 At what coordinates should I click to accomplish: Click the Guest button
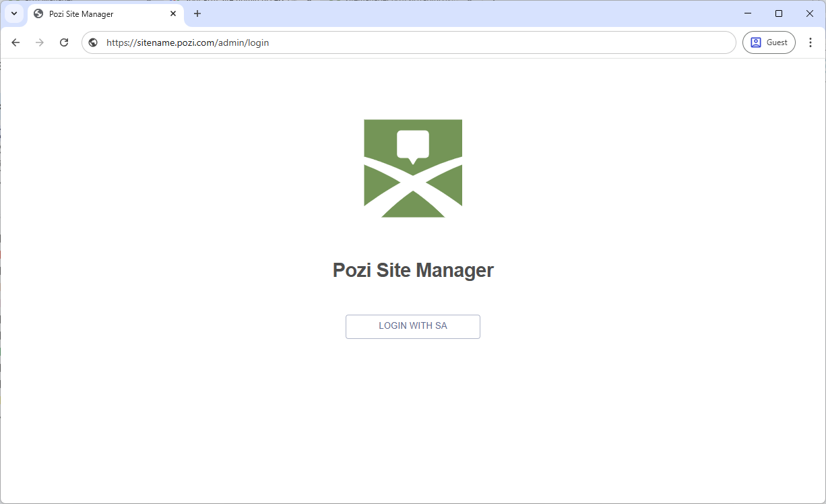[769, 42]
